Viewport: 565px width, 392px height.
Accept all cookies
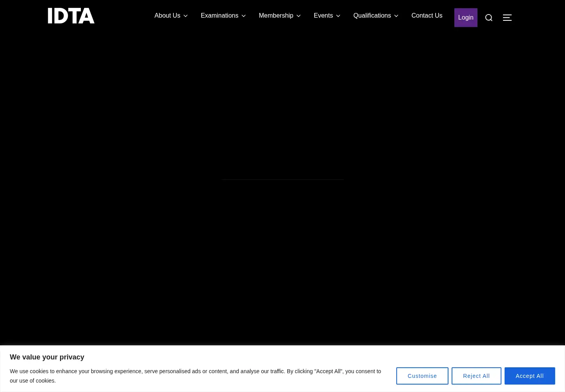tap(530, 376)
